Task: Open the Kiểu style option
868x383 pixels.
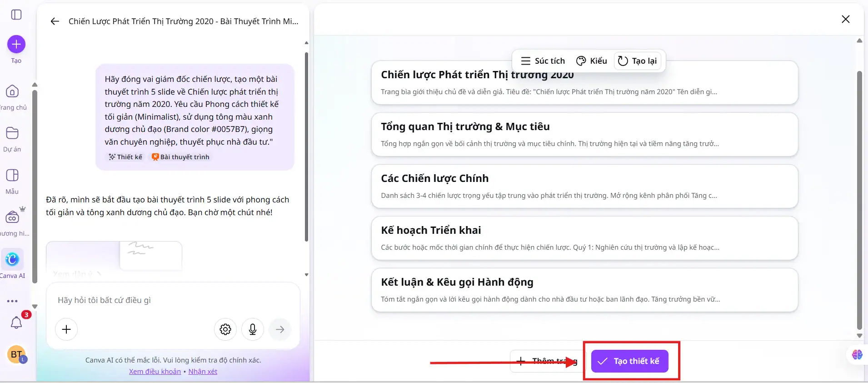Action: tap(592, 61)
